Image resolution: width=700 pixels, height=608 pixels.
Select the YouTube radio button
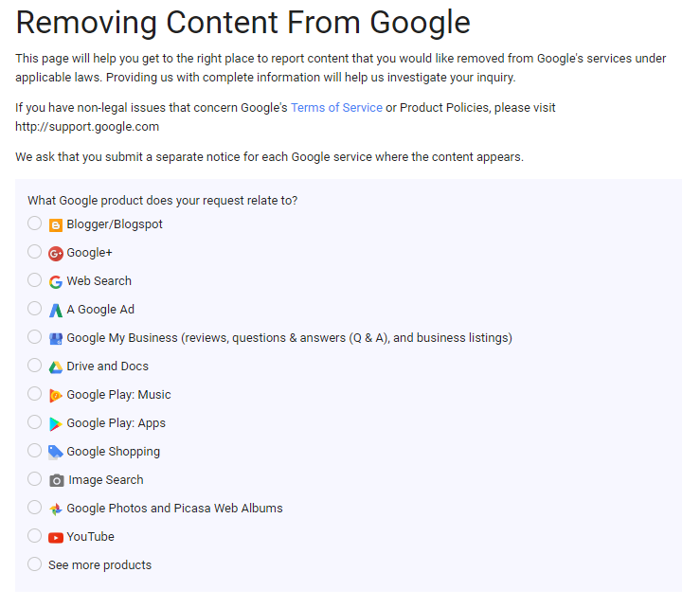35,536
